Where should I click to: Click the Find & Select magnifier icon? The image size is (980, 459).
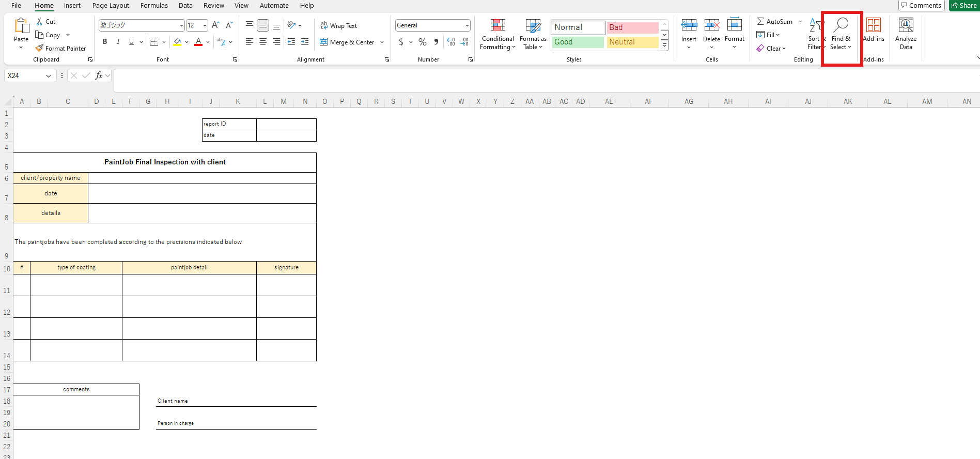pos(841,25)
